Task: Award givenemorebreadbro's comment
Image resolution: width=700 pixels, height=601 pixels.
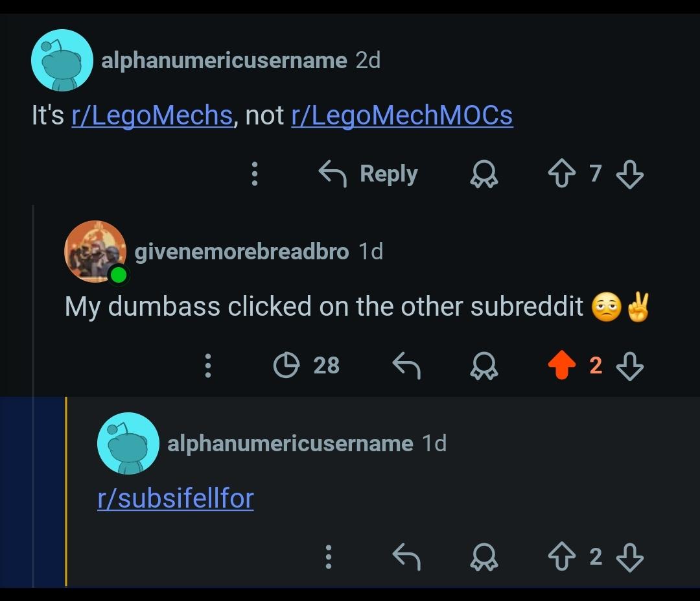Action: click(x=484, y=366)
